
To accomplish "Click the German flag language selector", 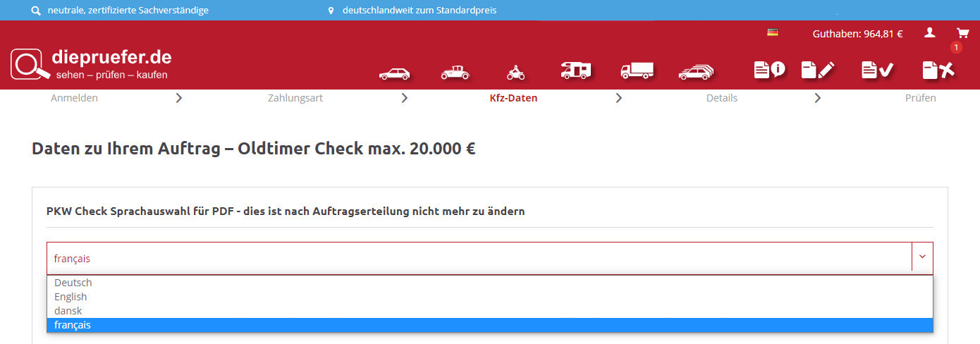I will pyautogui.click(x=773, y=32).
